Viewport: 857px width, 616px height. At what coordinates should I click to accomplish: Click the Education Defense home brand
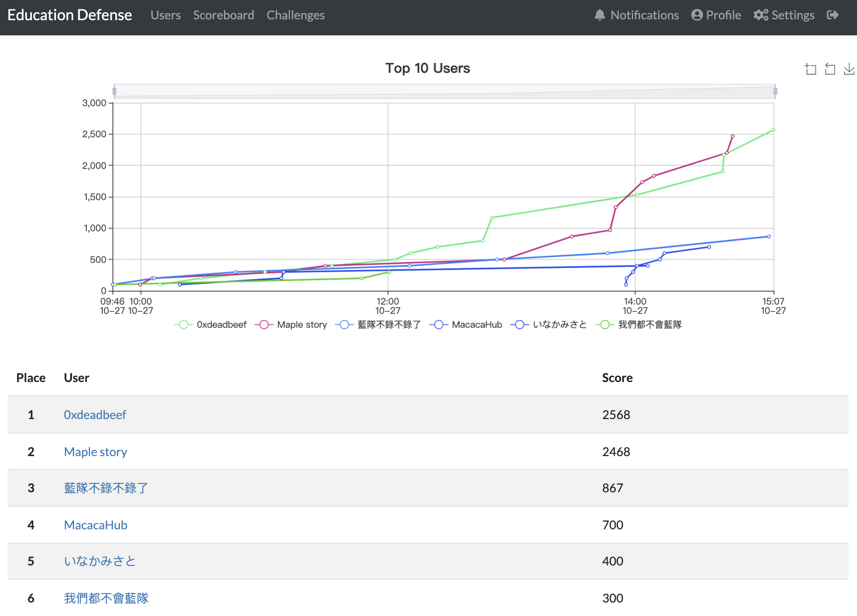(x=69, y=15)
